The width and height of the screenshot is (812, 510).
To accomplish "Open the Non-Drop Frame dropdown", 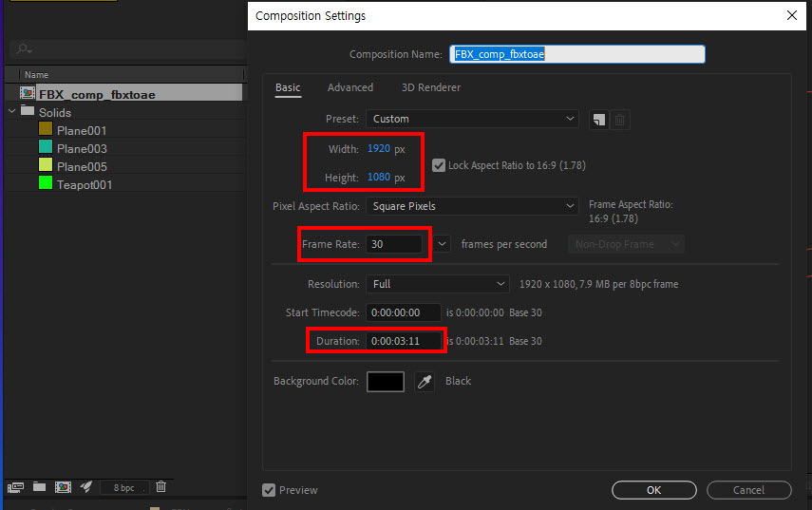I will tap(626, 244).
